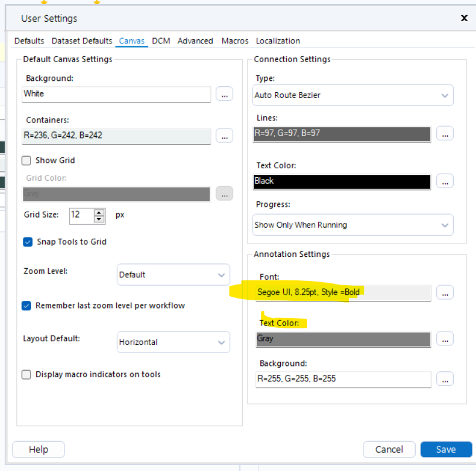Open the Lines color picker

click(x=445, y=134)
